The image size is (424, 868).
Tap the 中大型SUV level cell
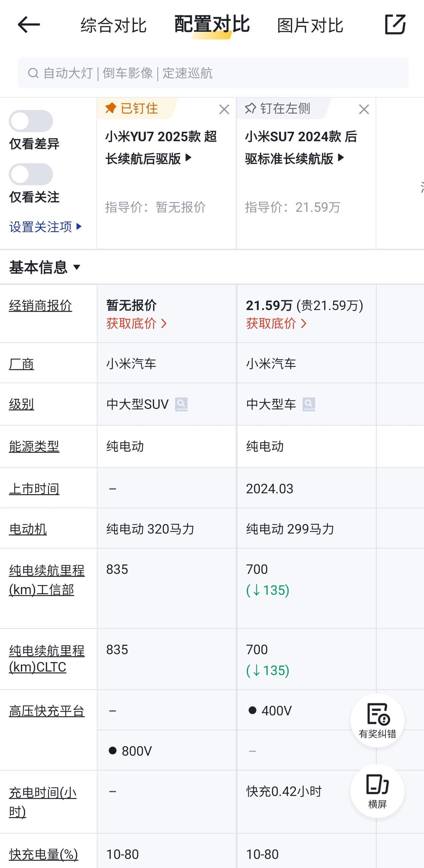[x=167, y=404]
